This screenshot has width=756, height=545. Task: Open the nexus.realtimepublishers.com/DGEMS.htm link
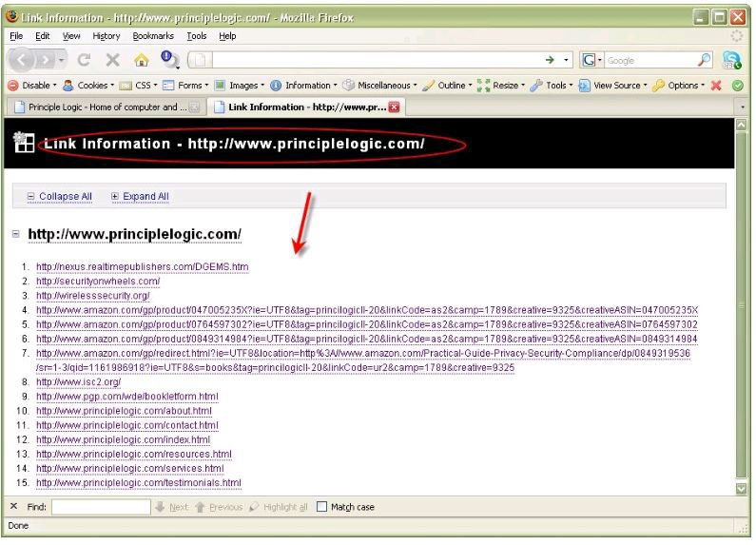(143, 266)
